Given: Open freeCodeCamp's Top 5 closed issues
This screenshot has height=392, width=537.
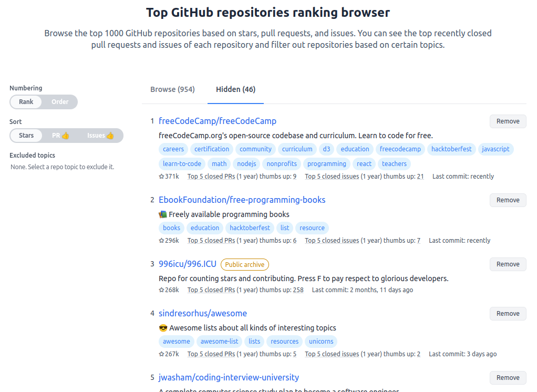Looking at the screenshot, I should pos(332,177).
